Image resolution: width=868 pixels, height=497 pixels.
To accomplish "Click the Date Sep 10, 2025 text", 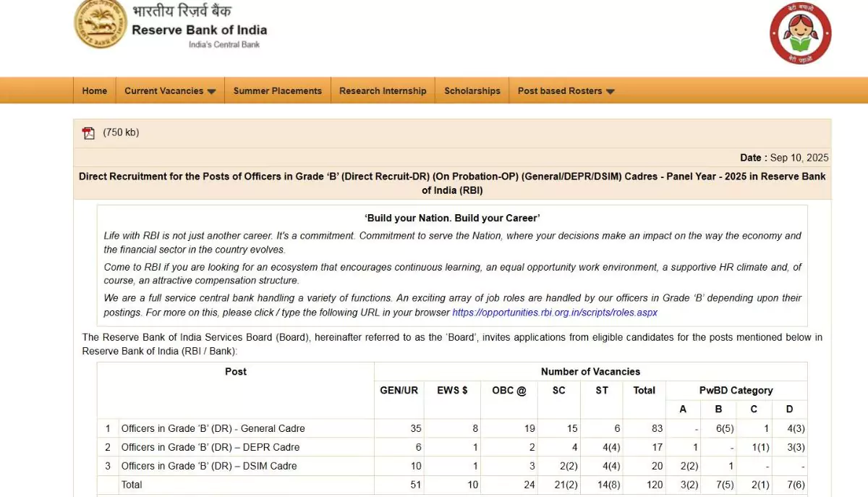I will [783, 158].
